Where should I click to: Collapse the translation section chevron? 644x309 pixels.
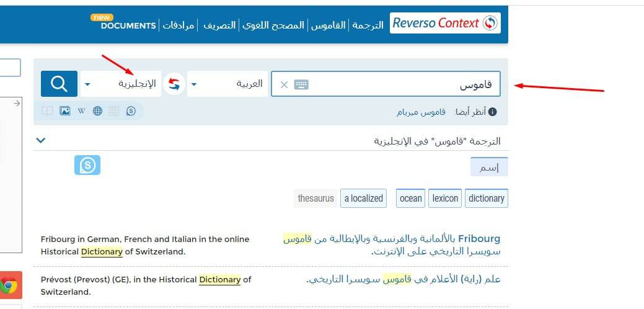point(40,140)
